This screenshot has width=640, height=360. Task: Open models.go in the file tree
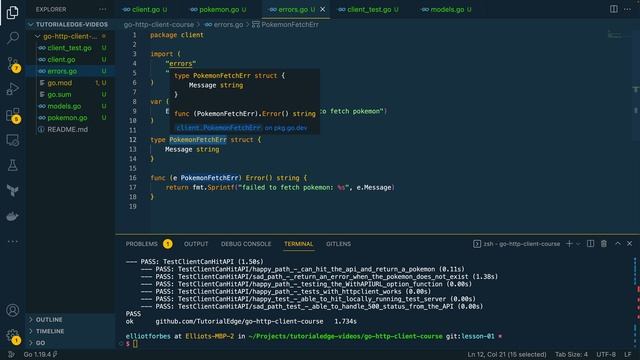point(70,106)
